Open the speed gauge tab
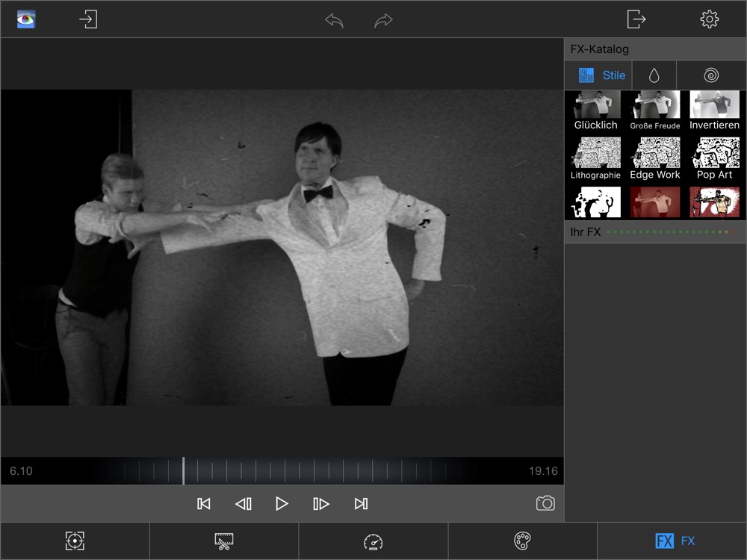Screen dimensions: 747x560 [373, 541]
